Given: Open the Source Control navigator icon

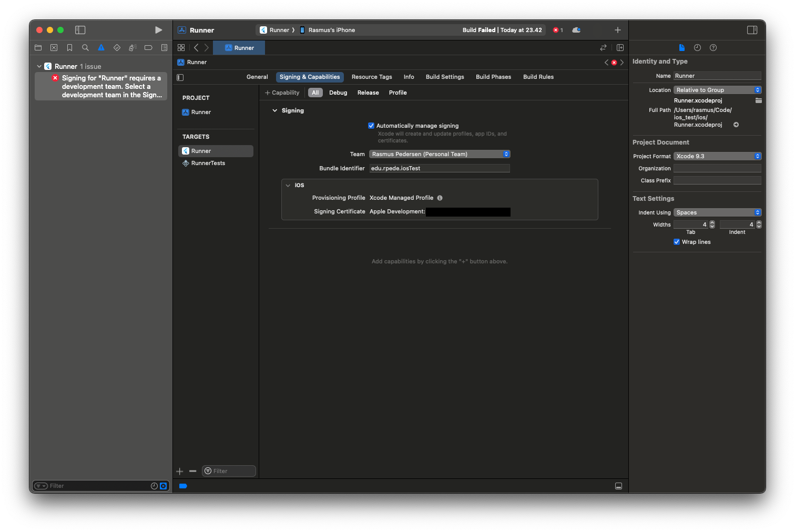Looking at the screenshot, I should coord(54,47).
